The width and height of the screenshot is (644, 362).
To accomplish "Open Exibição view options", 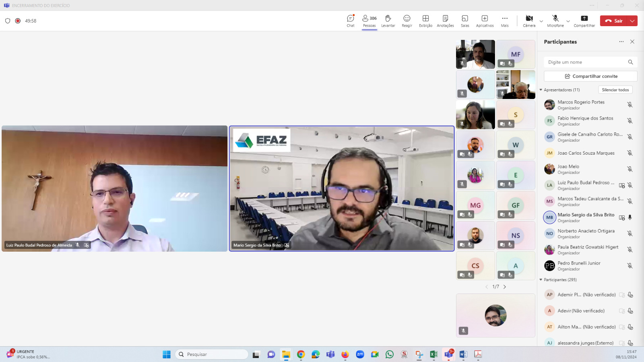I will (x=425, y=21).
